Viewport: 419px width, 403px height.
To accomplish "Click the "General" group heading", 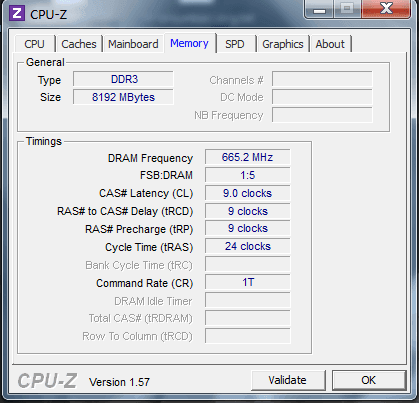I will [x=45, y=62].
